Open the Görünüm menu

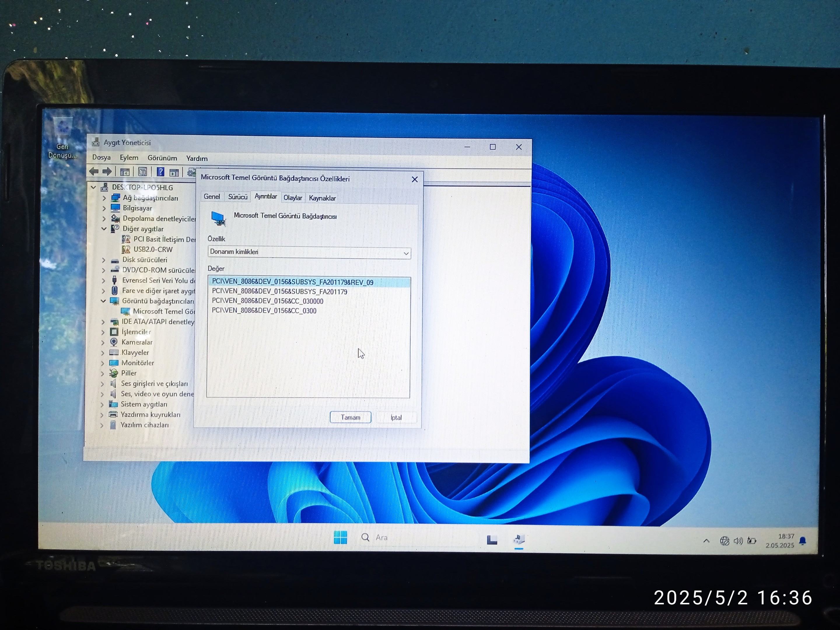162,158
